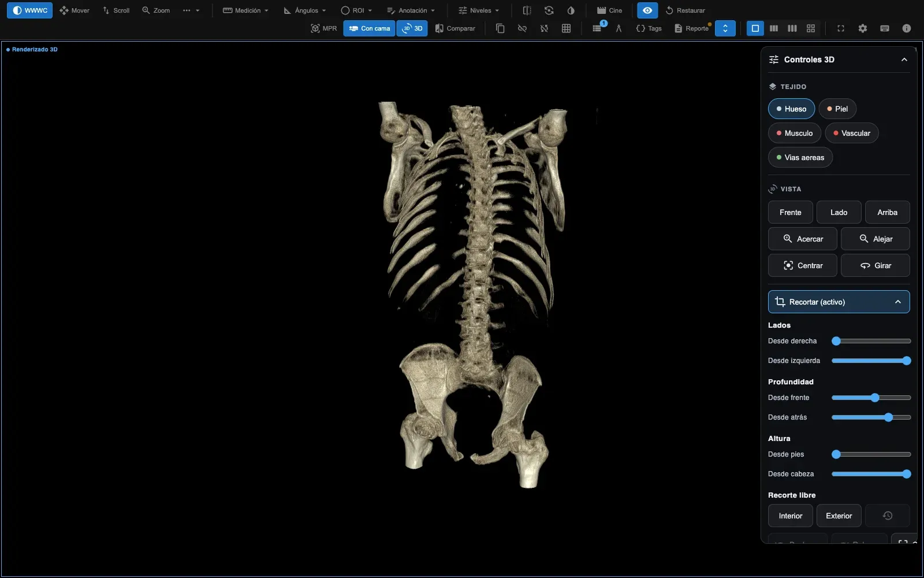Click Girar rotate button
The height and width of the screenshot is (578, 924).
point(875,265)
